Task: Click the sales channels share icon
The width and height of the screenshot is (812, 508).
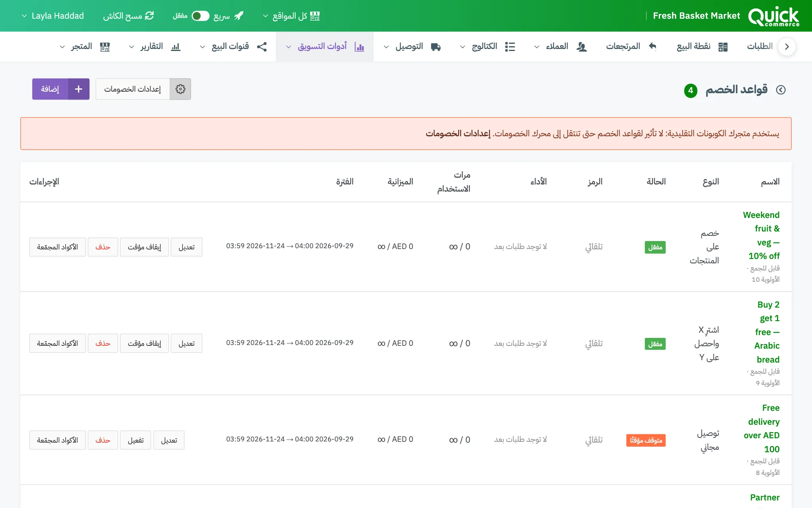Action: coord(262,47)
